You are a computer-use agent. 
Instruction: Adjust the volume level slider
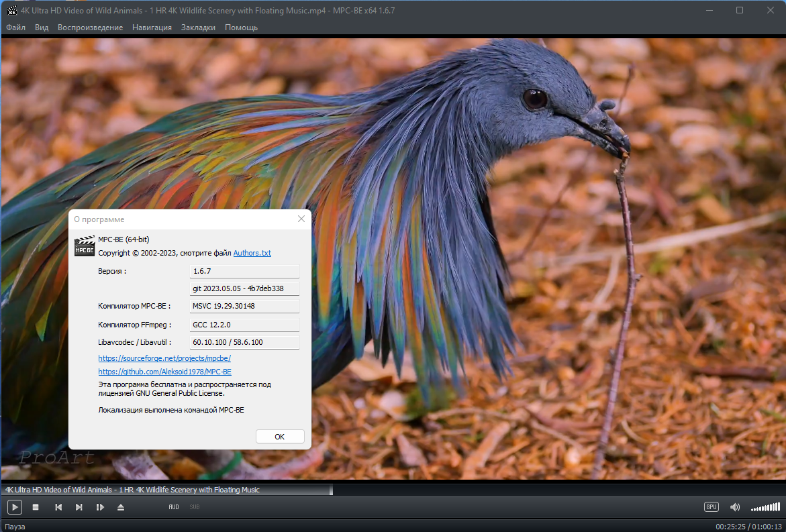[x=765, y=507]
